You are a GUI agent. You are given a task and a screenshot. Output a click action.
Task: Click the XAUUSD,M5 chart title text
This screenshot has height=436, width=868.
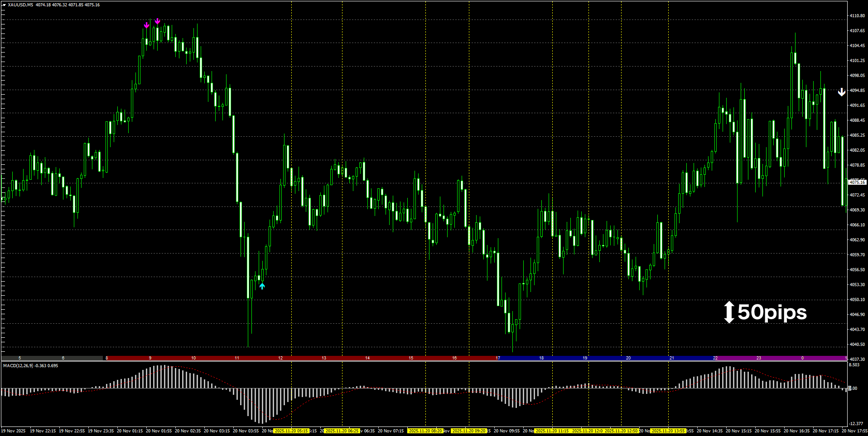(20, 5)
